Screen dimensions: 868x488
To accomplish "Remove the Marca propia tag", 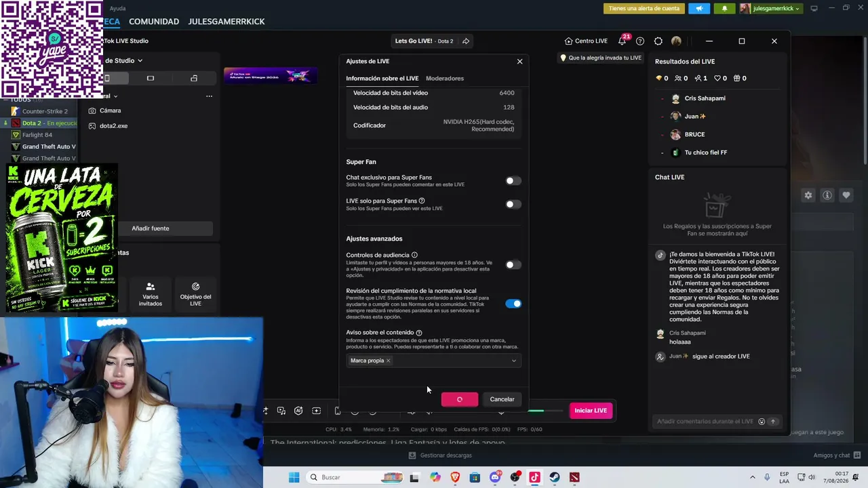I will 388,361.
